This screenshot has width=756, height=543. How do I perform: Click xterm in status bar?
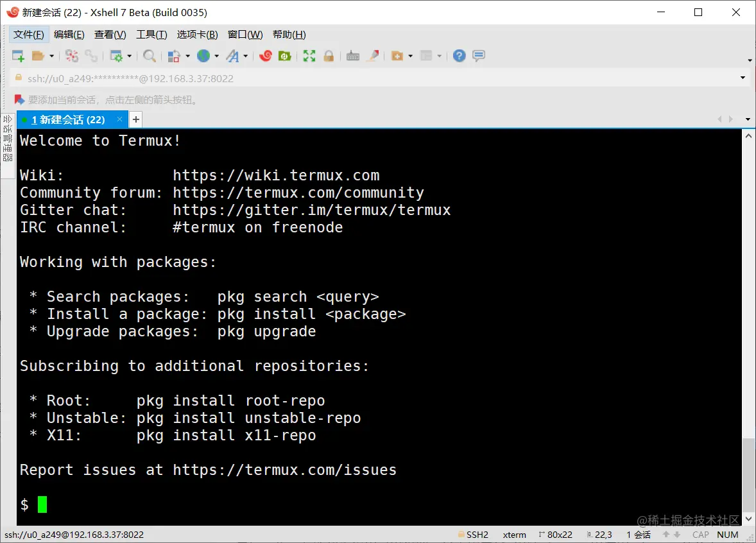point(515,535)
